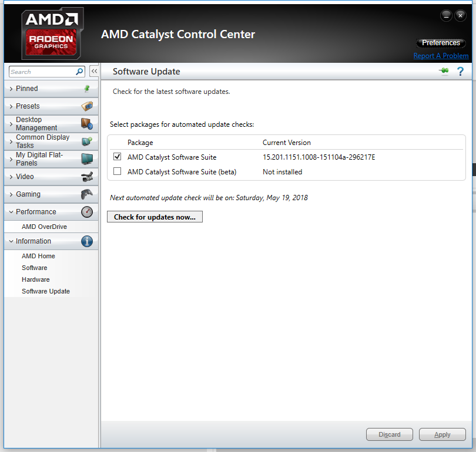Click the Apply button
The image size is (476, 452).
443,434
